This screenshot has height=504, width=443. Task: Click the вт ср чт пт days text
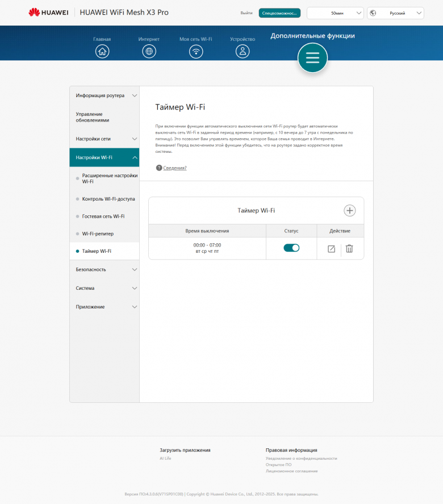pos(207,251)
